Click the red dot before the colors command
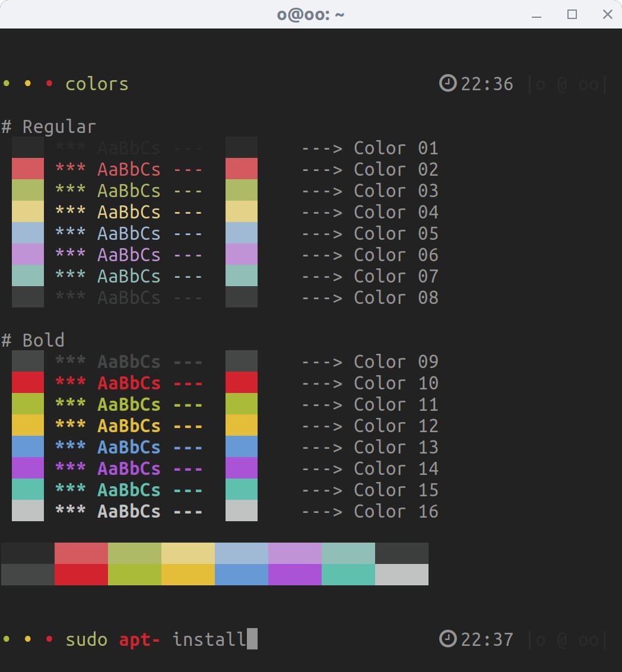 tap(49, 84)
